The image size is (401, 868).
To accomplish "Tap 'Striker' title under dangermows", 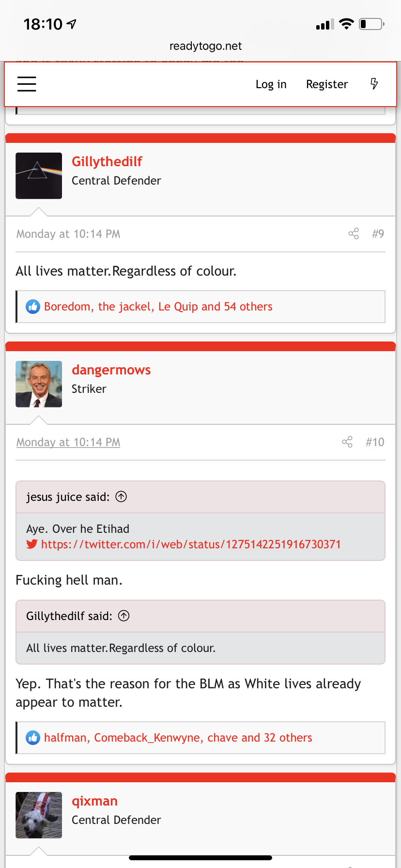I will click(89, 389).
